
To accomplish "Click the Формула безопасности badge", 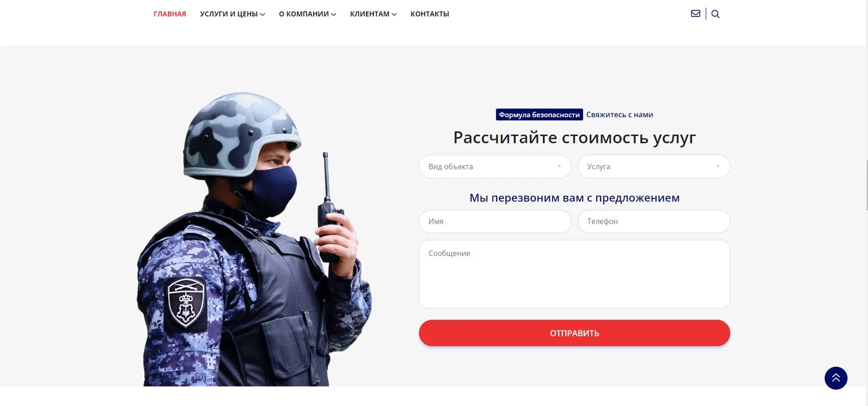I will click(539, 115).
